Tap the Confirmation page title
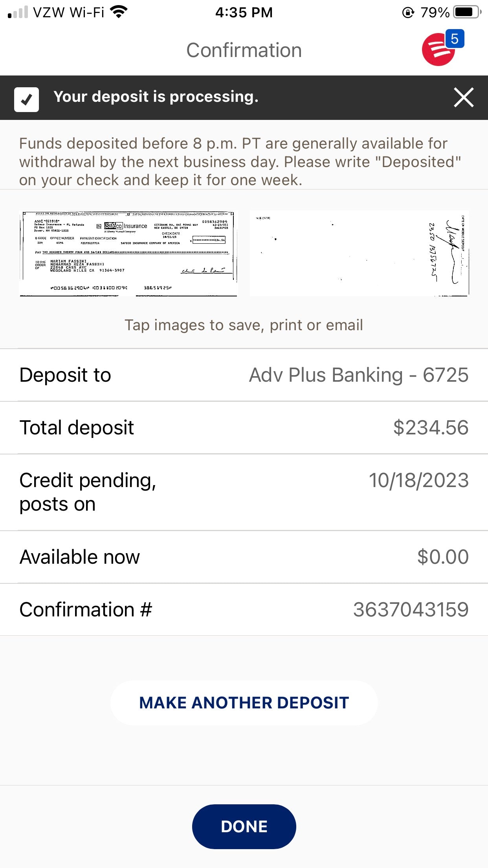 point(244,50)
